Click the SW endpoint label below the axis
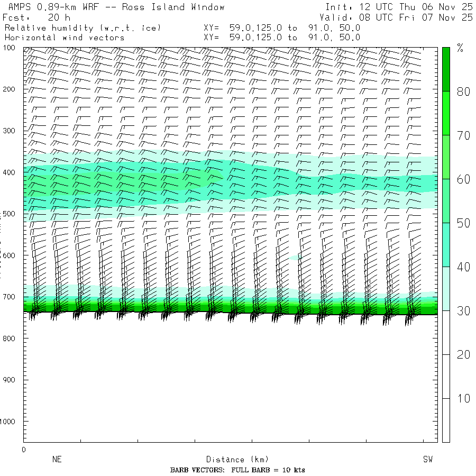This screenshot has height=476, width=476. point(427,460)
